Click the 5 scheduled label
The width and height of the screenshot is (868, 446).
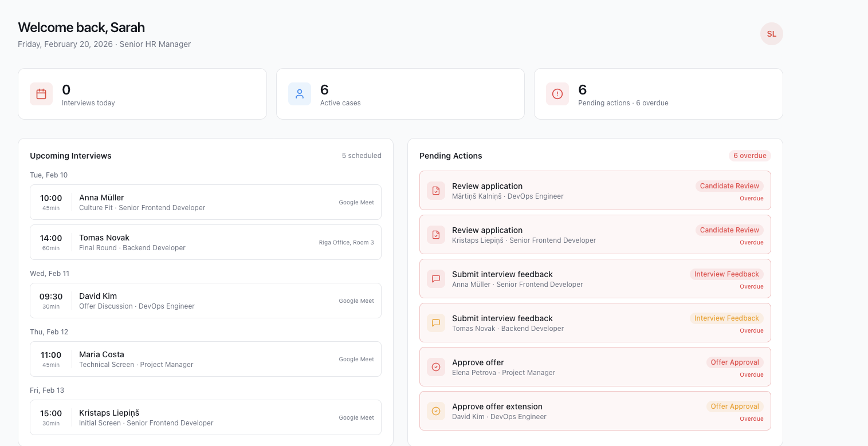tap(362, 156)
